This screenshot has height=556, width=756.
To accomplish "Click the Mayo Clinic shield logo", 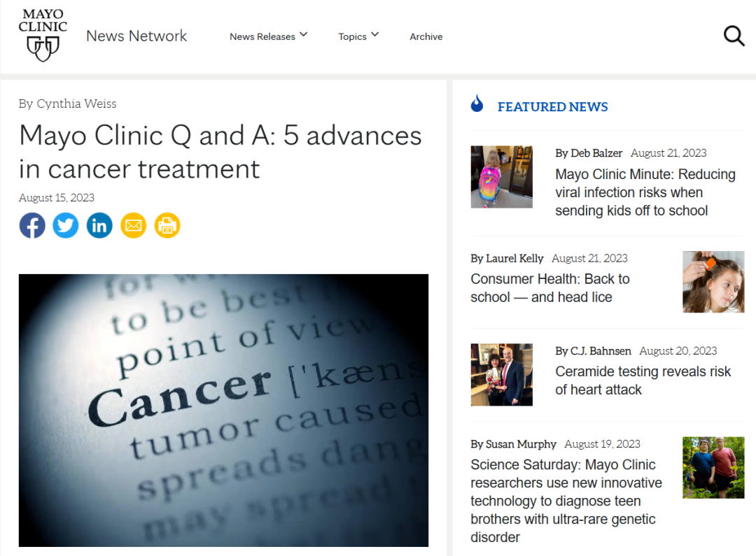I will [x=43, y=35].
